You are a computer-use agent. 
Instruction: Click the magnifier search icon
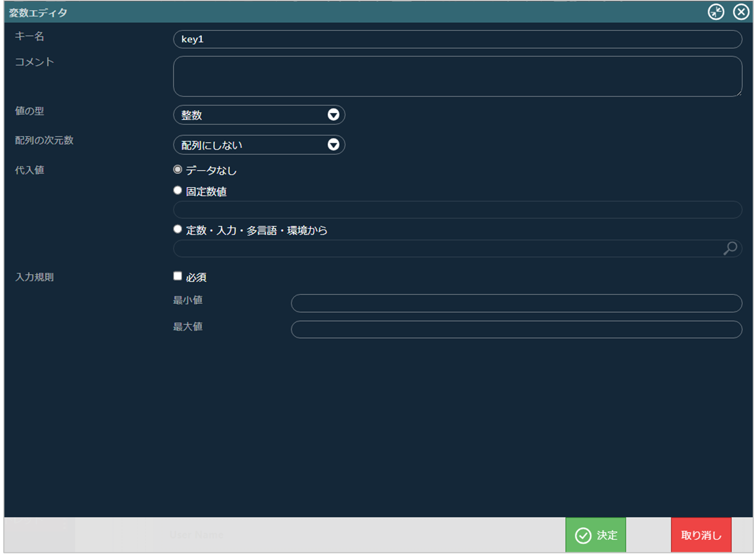pos(730,248)
